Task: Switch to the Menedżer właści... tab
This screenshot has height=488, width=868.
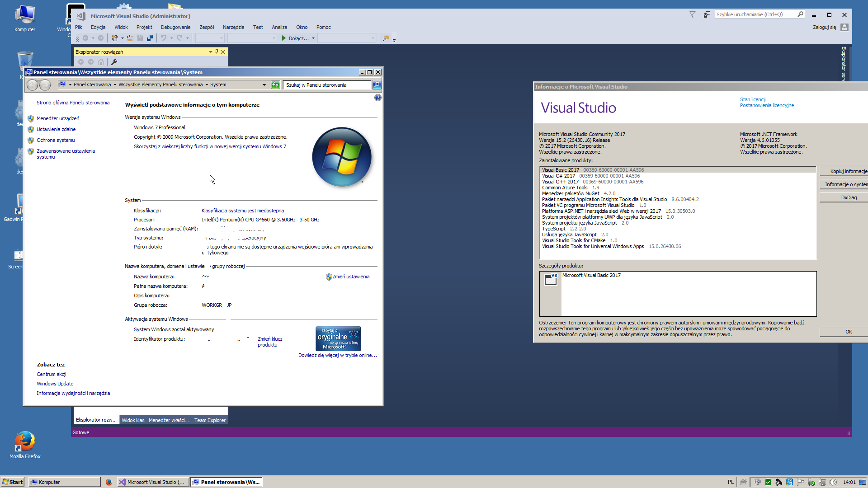Action: coord(169,420)
